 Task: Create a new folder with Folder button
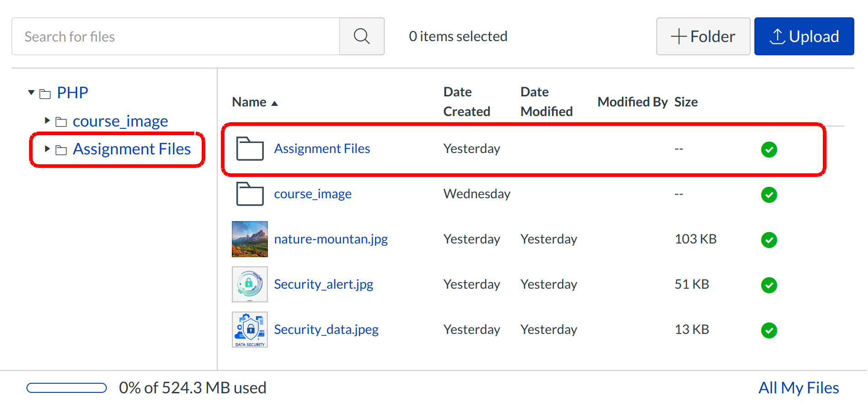click(x=703, y=37)
